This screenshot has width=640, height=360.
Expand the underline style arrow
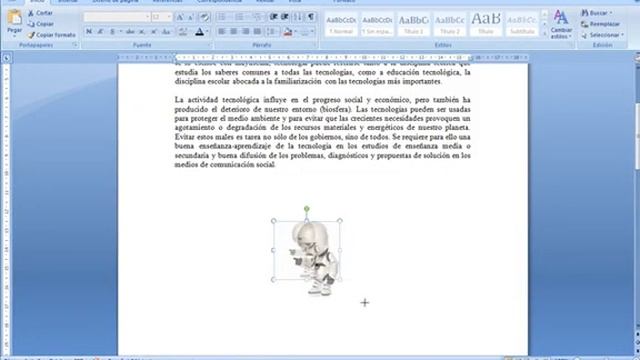pyautogui.click(x=120, y=32)
